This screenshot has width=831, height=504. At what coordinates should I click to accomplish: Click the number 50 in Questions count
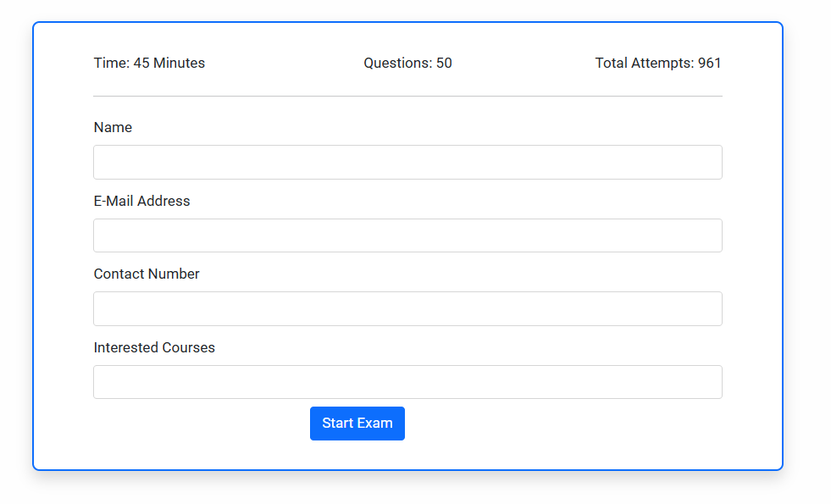point(444,63)
